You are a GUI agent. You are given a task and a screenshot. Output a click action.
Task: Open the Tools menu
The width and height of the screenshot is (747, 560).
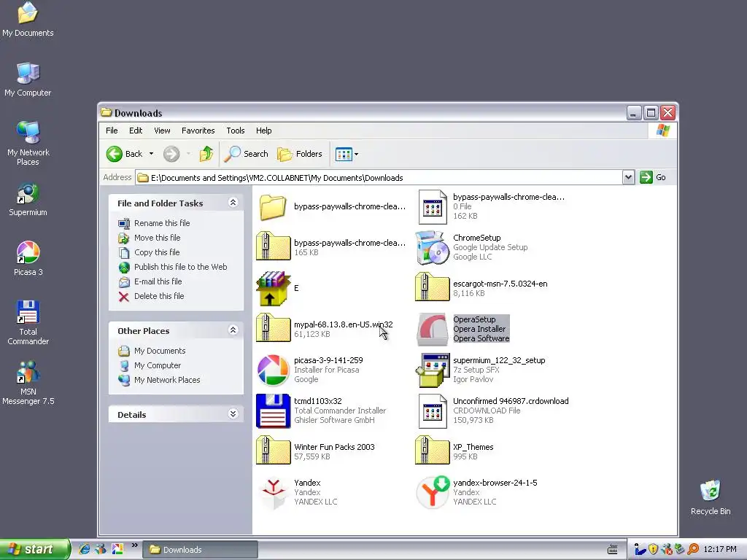pos(236,131)
